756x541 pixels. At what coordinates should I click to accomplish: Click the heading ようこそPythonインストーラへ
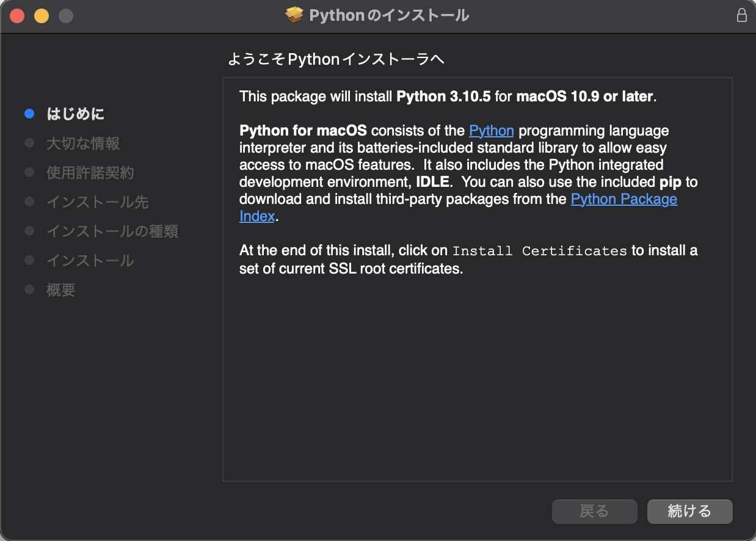coord(336,59)
